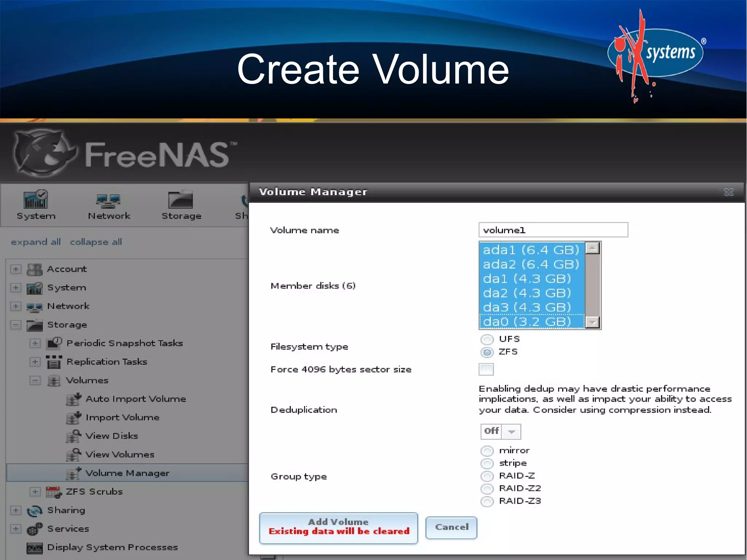Select mirror group type
Image resolution: width=747 pixels, height=560 pixels.
[487, 451]
